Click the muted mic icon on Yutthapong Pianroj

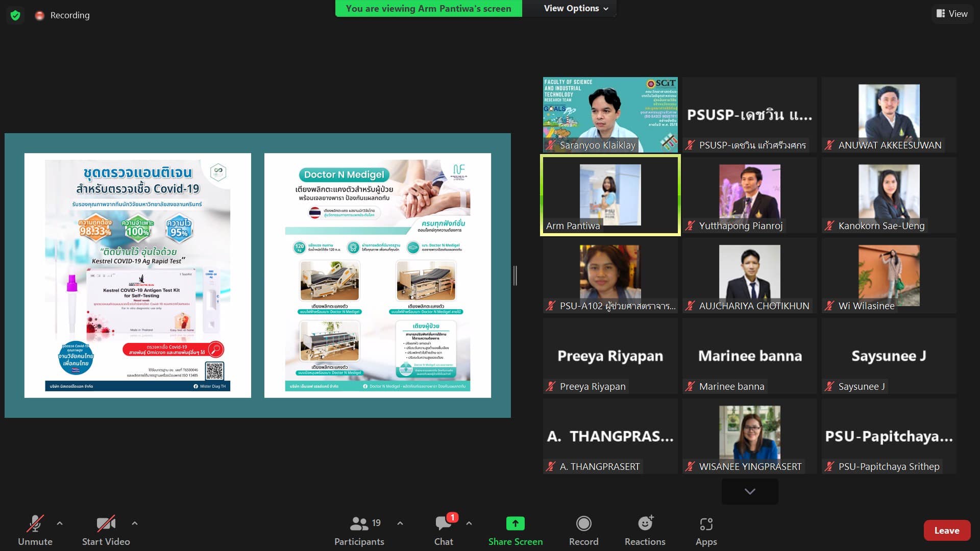[x=690, y=226]
